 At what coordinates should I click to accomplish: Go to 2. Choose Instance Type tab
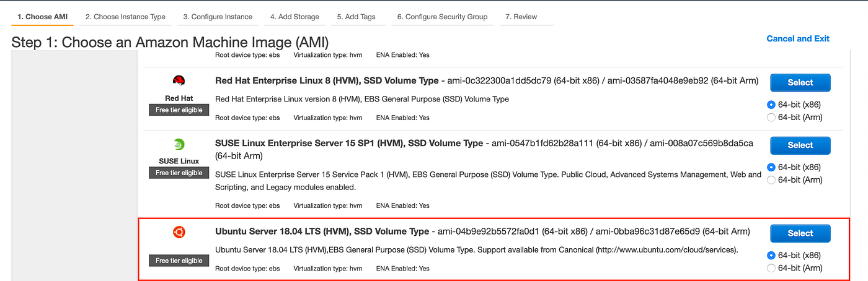click(125, 17)
